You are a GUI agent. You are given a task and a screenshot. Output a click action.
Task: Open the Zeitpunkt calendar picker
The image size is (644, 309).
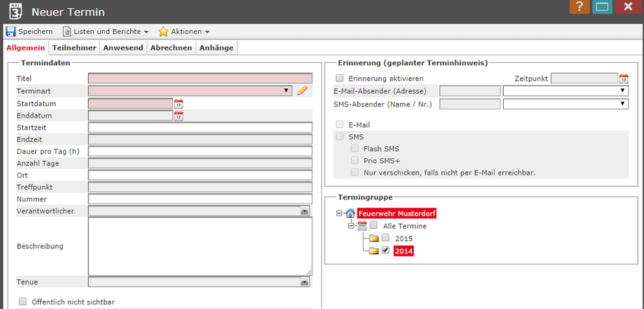pos(624,79)
